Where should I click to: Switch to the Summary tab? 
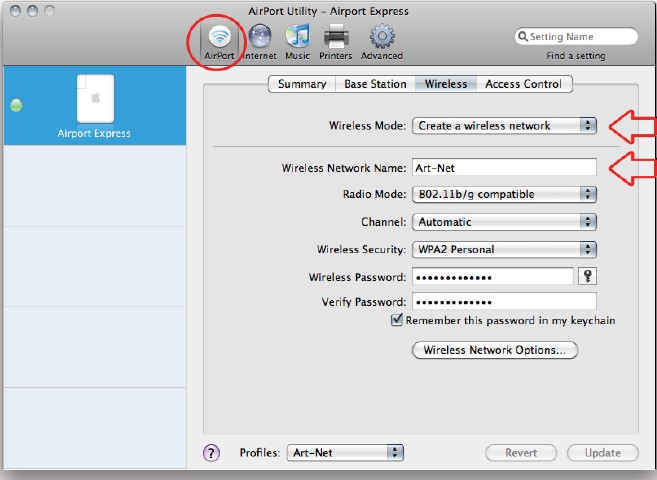pos(302,84)
